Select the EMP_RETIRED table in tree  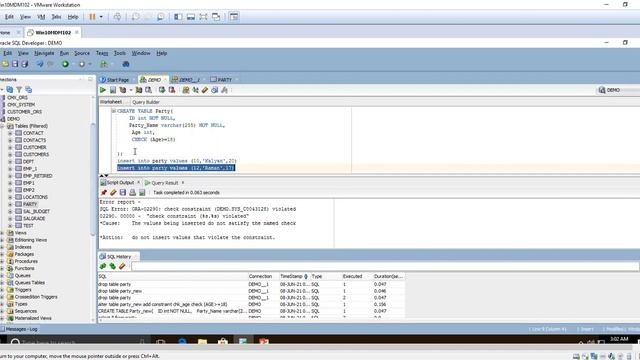tap(38, 176)
